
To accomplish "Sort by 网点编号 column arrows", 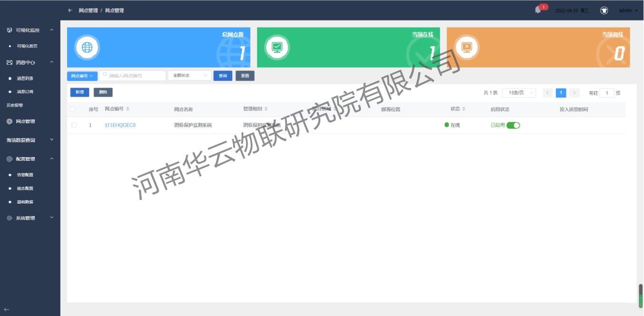I will (128, 109).
